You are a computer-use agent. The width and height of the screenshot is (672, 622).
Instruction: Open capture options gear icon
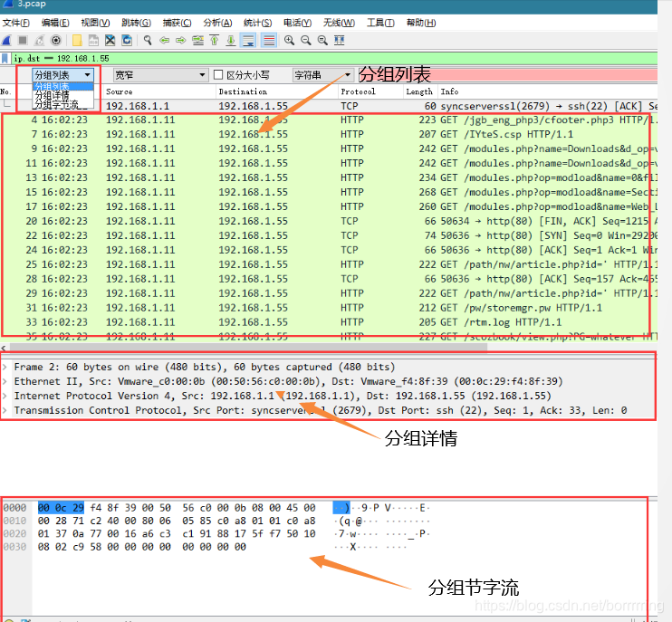(56, 41)
